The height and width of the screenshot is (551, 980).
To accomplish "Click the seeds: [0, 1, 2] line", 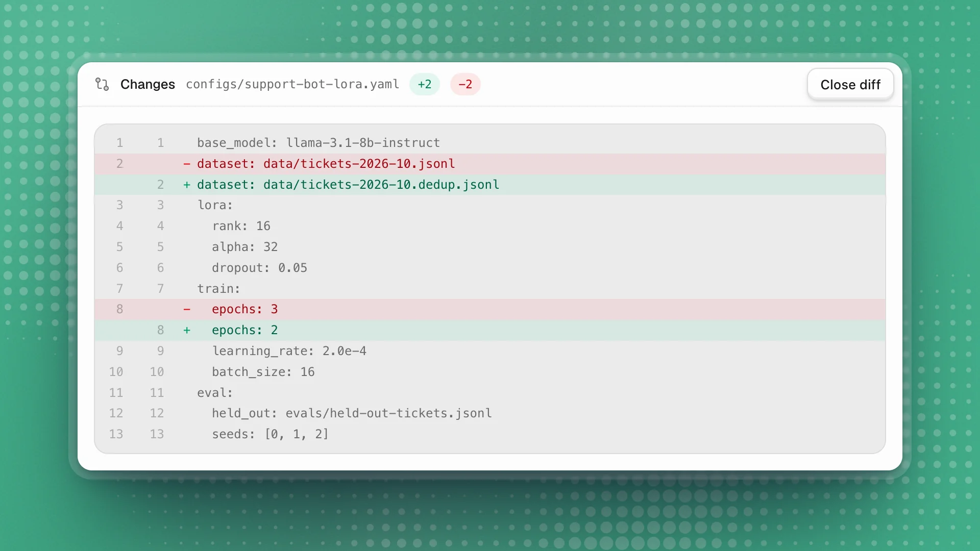I will tap(490, 434).
